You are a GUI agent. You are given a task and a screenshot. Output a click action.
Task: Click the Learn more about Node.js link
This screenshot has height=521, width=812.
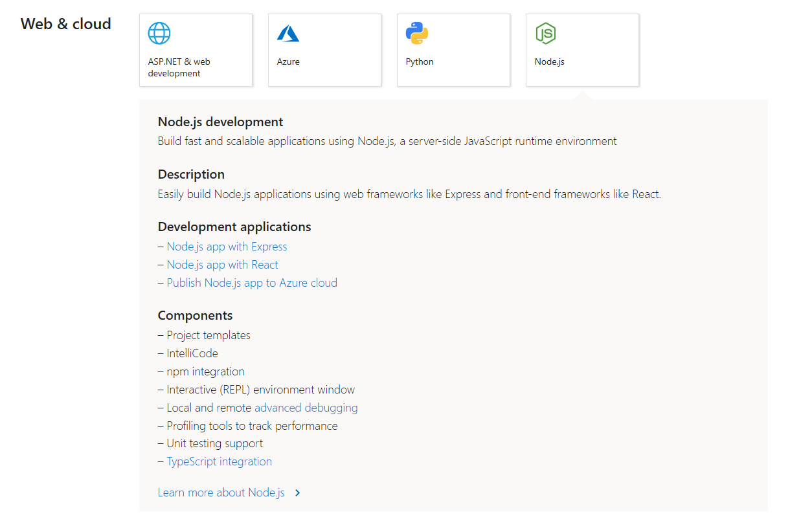point(221,493)
